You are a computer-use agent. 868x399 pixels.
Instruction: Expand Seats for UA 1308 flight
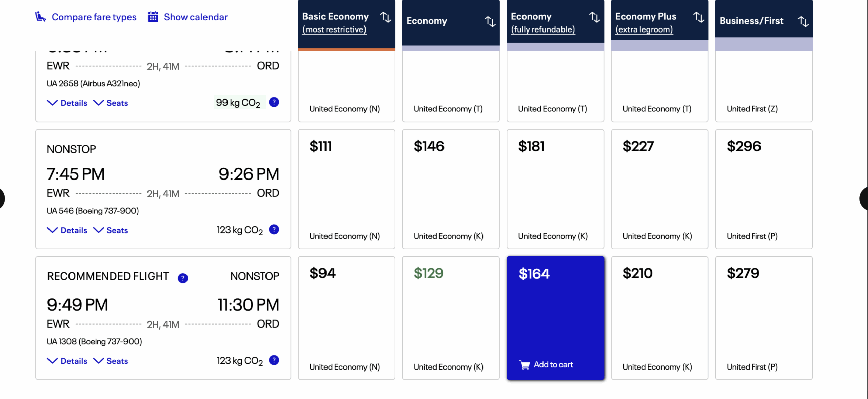[x=111, y=361]
